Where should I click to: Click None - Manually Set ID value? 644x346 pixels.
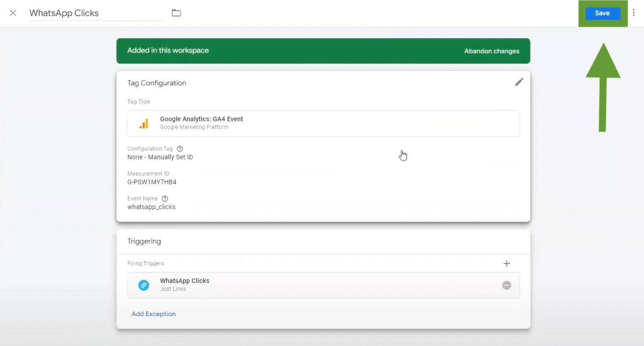[160, 157]
